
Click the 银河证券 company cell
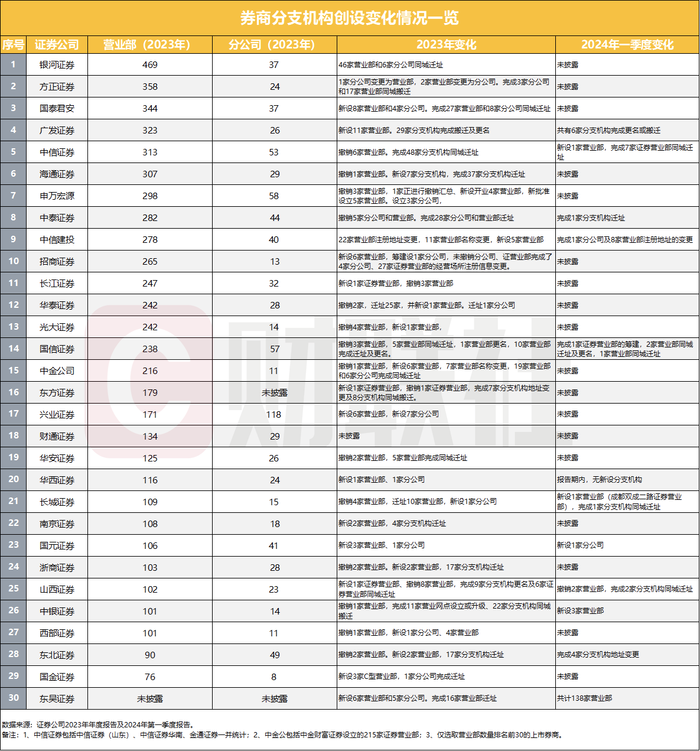point(57,65)
